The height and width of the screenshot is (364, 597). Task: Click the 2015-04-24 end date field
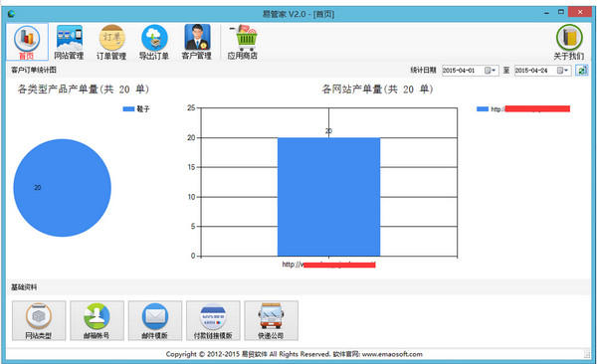543,71
